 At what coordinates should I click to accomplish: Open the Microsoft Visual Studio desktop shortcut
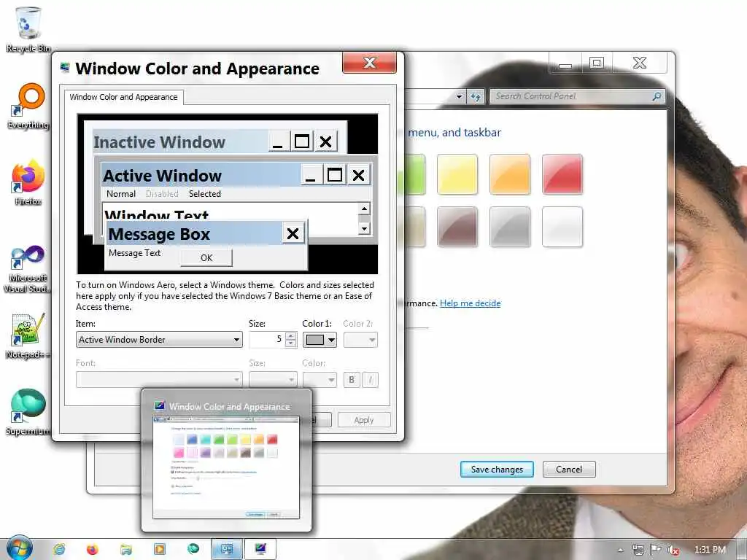[28, 269]
